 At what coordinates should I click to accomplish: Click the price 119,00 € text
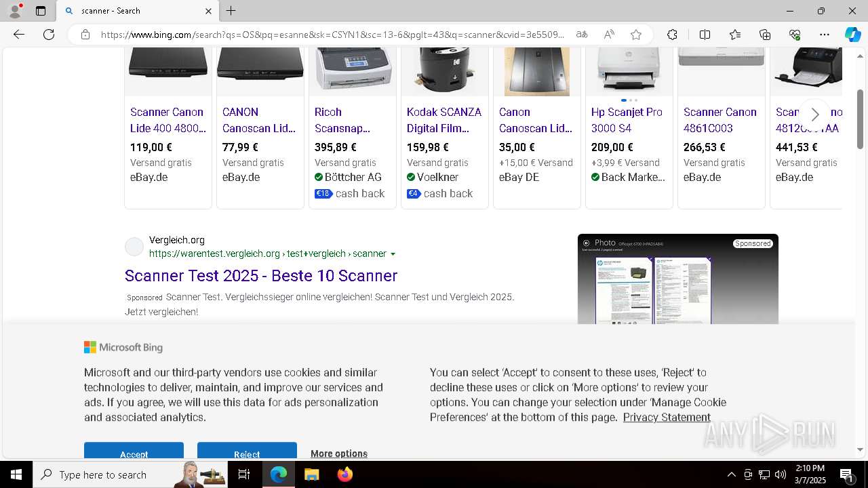point(151,147)
